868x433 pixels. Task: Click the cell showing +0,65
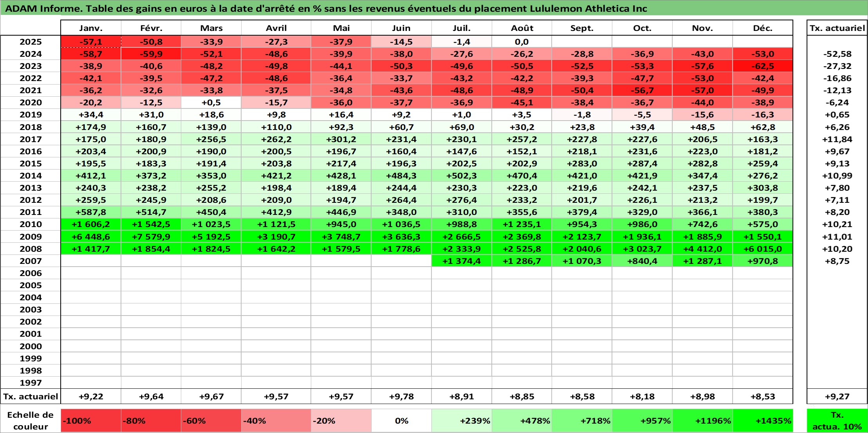pos(837,115)
